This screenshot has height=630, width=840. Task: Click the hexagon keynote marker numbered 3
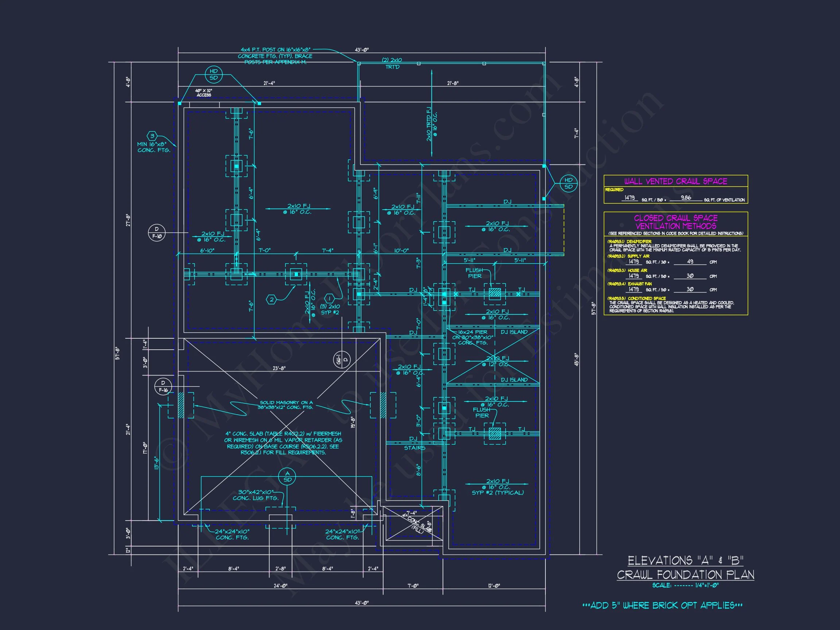pyautogui.click(x=152, y=136)
